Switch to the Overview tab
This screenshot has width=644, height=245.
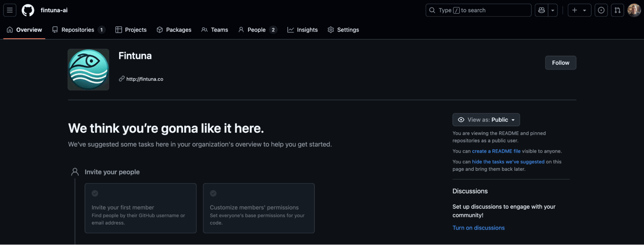coord(24,30)
